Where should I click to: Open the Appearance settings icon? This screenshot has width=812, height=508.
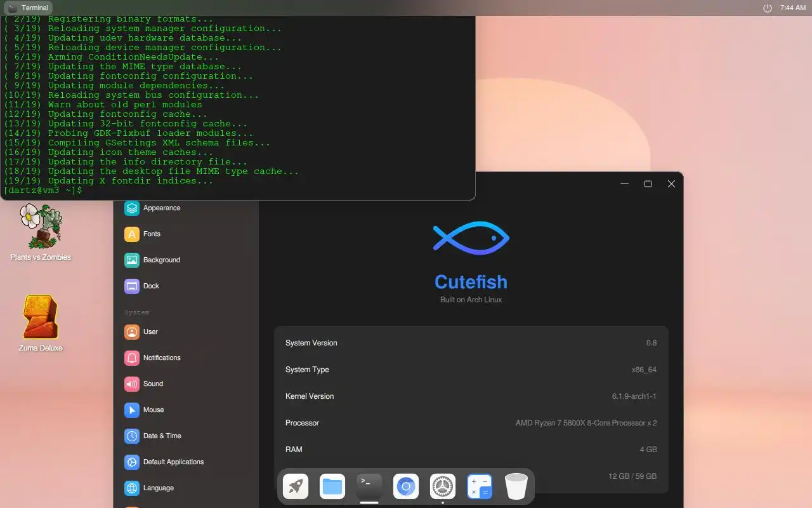click(132, 208)
